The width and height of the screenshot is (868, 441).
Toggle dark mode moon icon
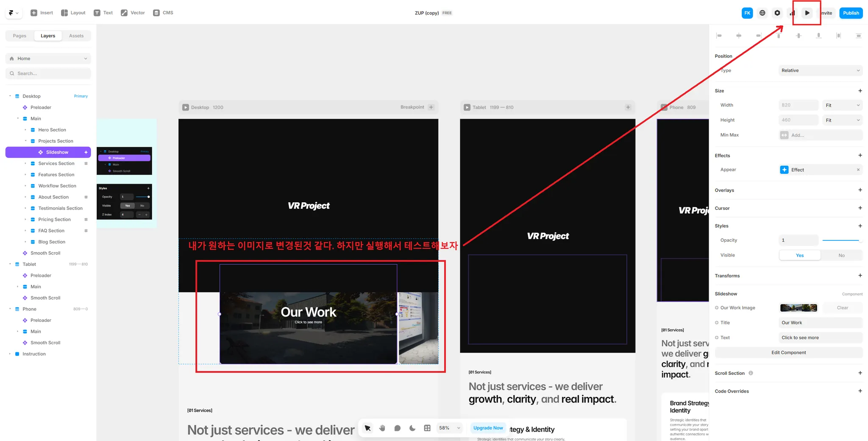point(412,428)
